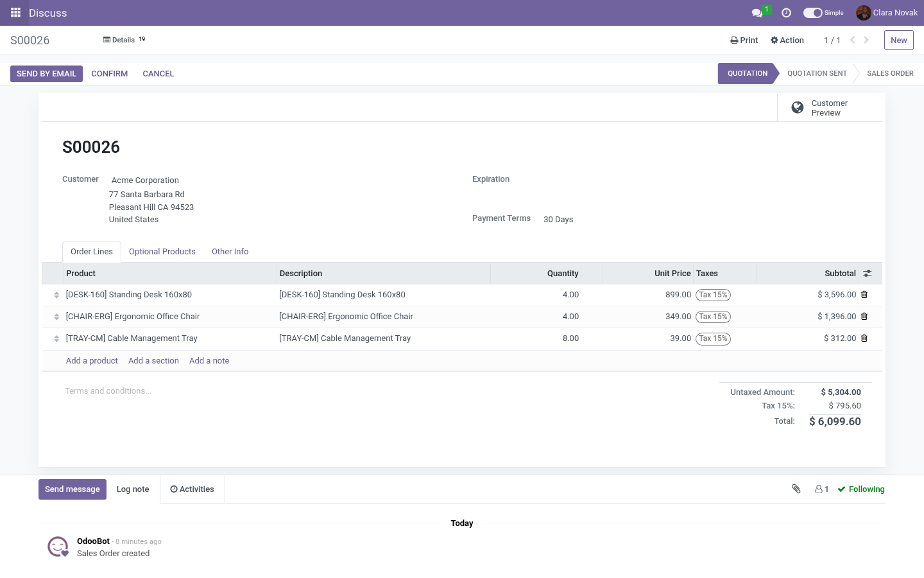Open Clara Novak user menu
The width and height of the screenshot is (924, 578).
pyautogui.click(x=887, y=13)
